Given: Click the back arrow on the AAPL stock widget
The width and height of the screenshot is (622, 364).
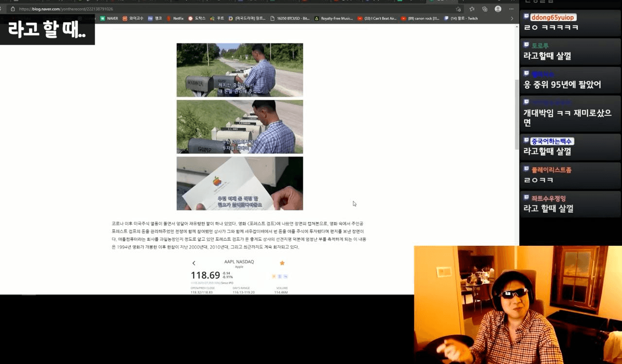Looking at the screenshot, I should click(193, 262).
